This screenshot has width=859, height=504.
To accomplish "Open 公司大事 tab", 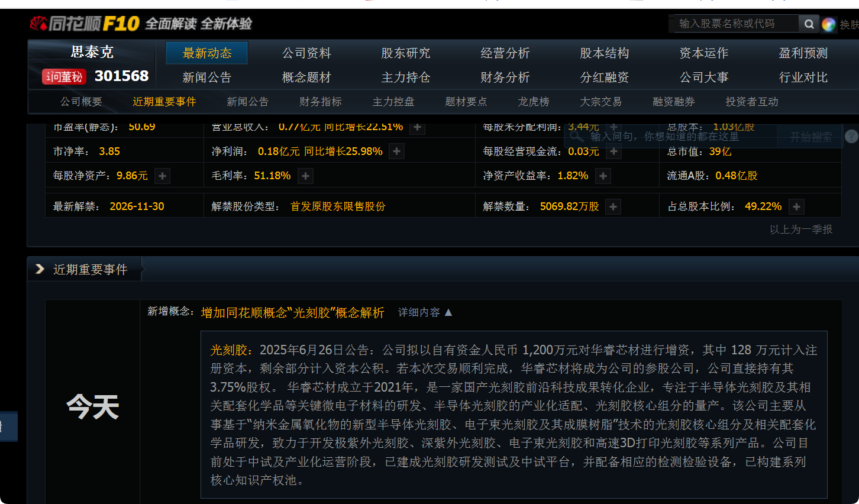I will (704, 77).
